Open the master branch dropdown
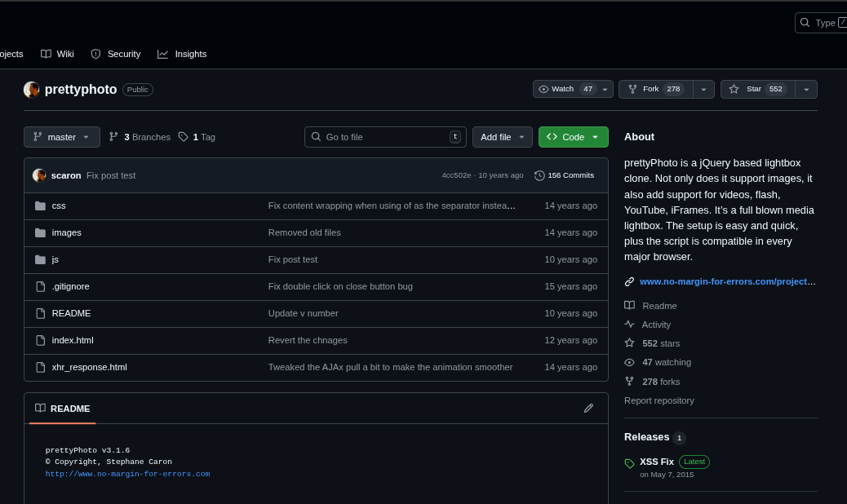The width and height of the screenshot is (847, 504). point(62,137)
